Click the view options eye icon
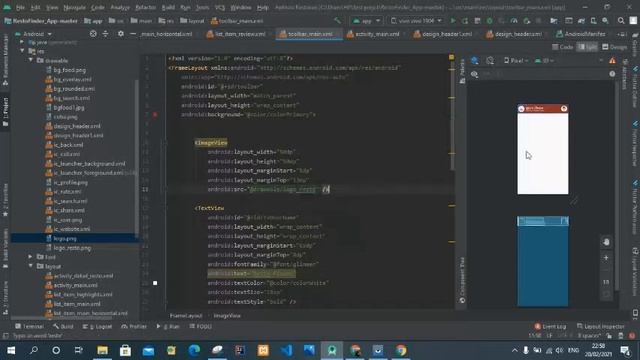The width and height of the screenshot is (640, 360). [x=474, y=74]
